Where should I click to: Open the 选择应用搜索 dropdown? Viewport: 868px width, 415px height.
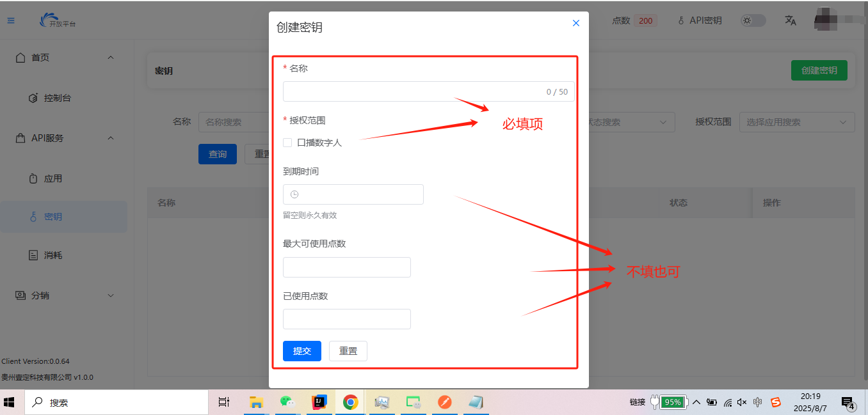(x=797, y=121)
